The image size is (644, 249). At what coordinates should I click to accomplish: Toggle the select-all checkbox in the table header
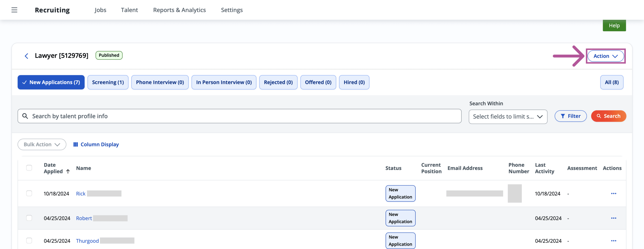[29, 168]
